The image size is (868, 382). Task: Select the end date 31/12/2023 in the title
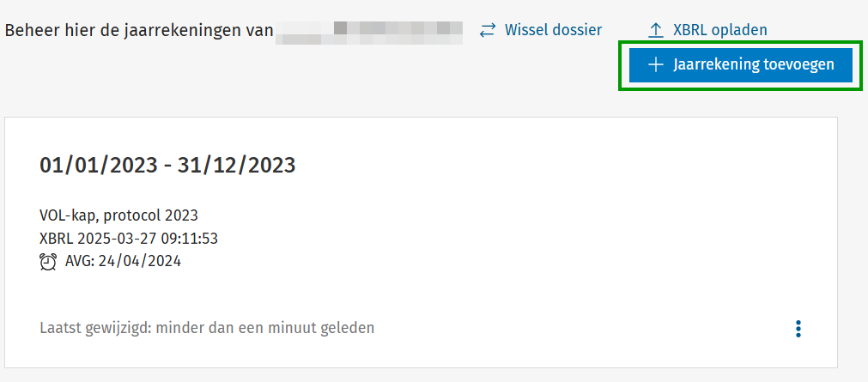[x=236, y=166]
